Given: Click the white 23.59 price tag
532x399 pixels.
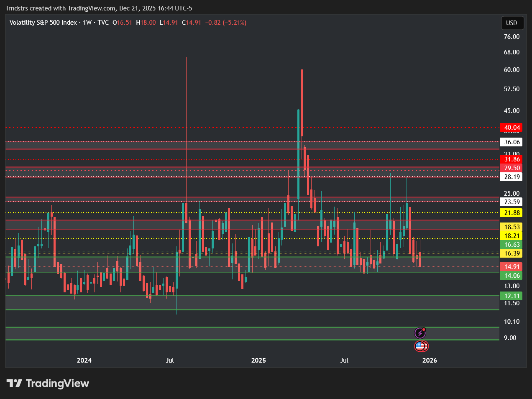Looking at the screenshot, I should coord(512,202).
